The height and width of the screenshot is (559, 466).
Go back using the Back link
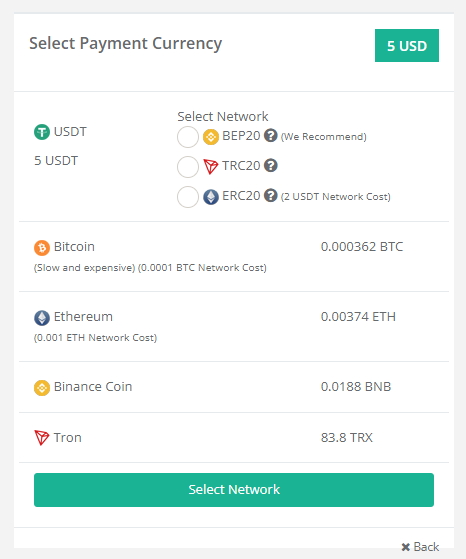pyautogui.click(x=420, y=547)
